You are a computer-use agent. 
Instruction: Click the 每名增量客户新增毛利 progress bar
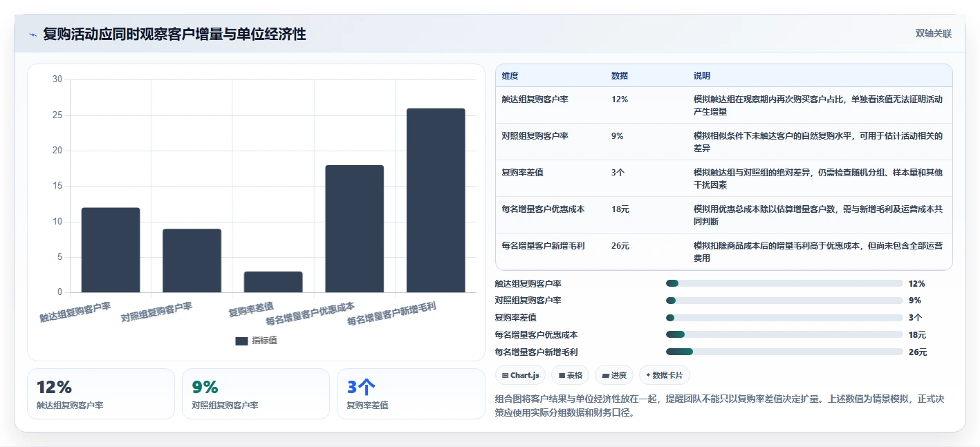(x=784, y=352)
